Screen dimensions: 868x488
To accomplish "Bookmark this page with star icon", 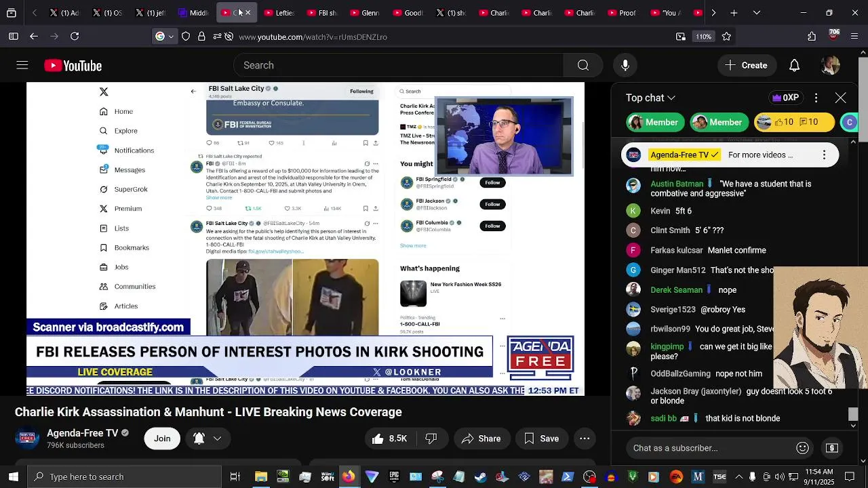I will click(727, 37).
